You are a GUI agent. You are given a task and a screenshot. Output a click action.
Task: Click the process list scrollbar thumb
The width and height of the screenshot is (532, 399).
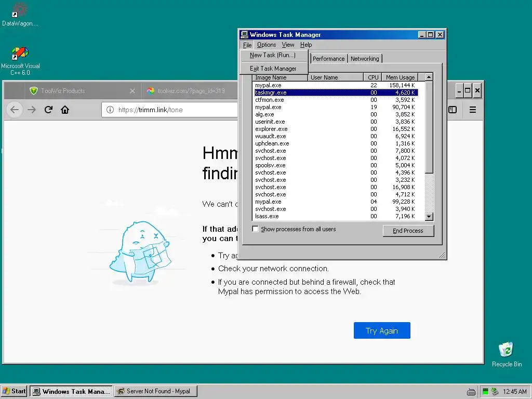tap(429, 127)
